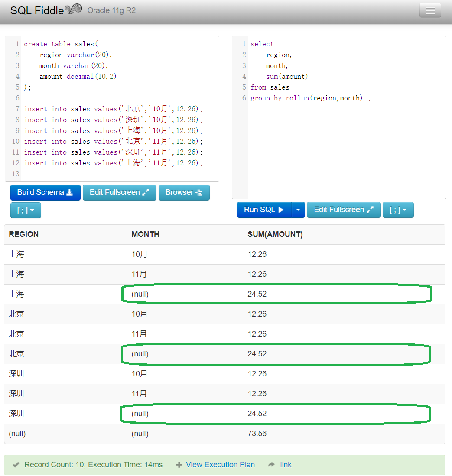The height and width of the screenshot is (476, 452).
Task: Click the Record Count status text
Action: click(x=93, y=465)
